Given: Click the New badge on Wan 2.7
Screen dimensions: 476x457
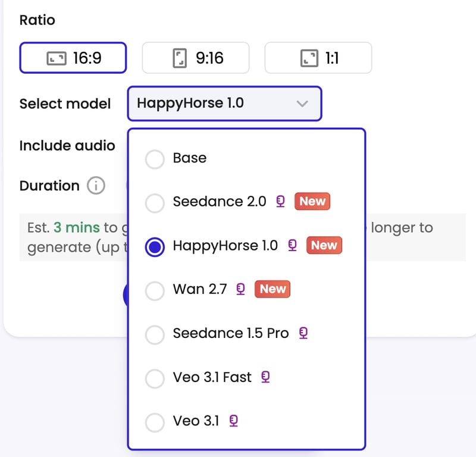Looking at the screenshot, I should pos(273,289).
